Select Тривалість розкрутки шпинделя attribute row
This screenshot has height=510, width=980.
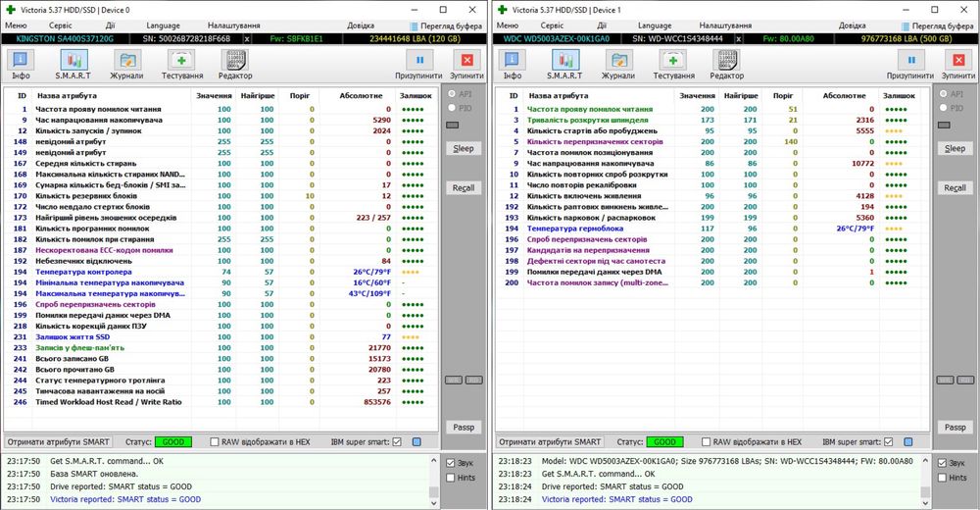coord(712,121)
